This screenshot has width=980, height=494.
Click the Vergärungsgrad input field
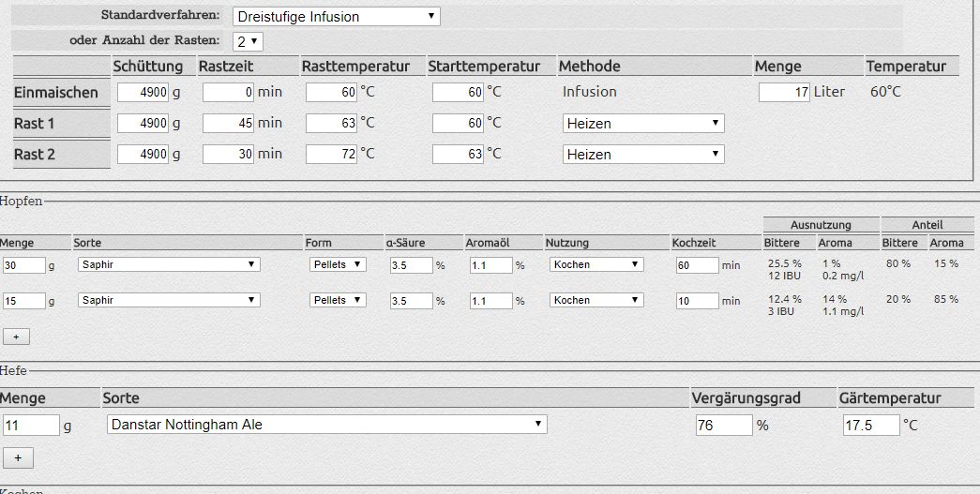coord(723,426)
